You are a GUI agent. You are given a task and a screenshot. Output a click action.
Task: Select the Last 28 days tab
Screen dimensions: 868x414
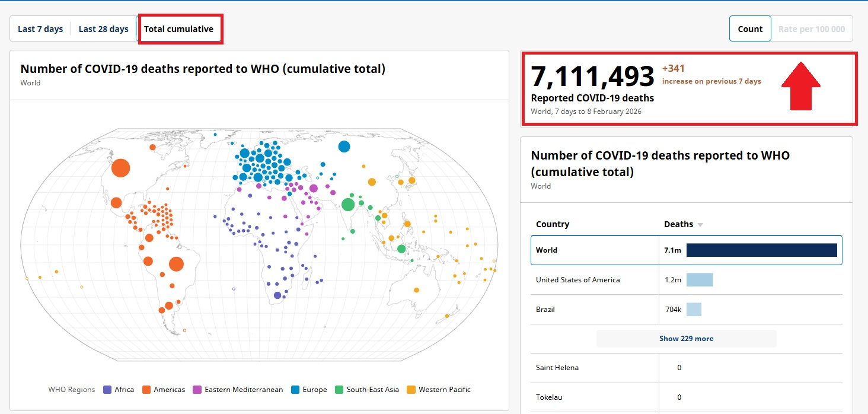pos(104,29)
